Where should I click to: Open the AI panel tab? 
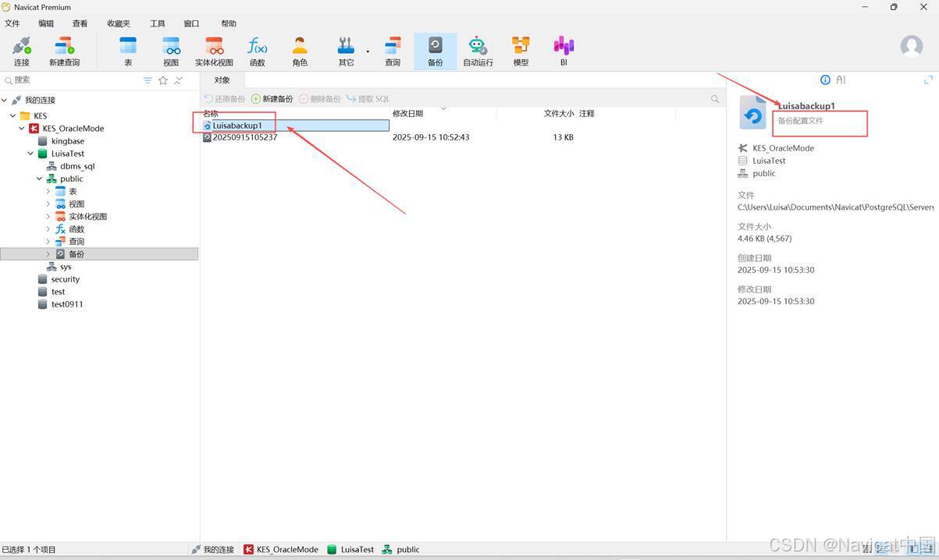click(841, 80)
